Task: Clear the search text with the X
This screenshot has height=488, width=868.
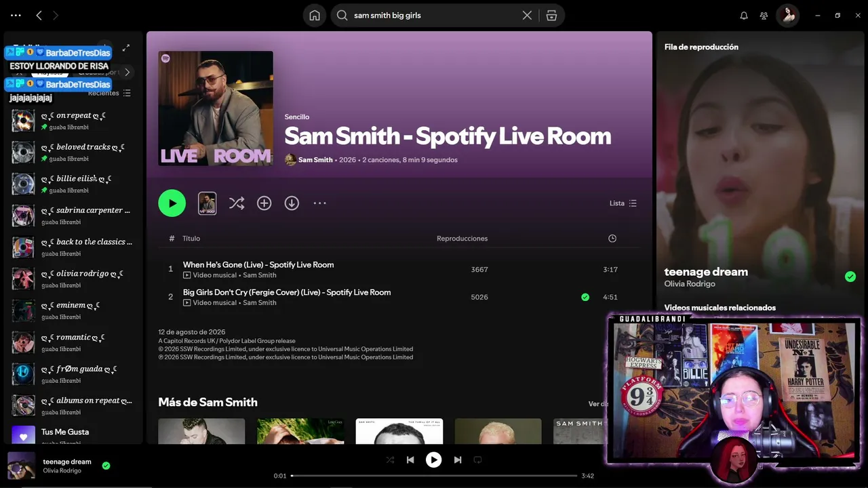Action: tap(527, 15)
